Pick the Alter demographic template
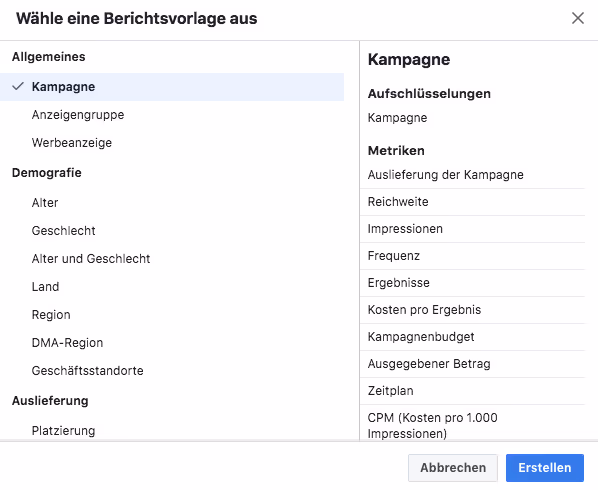The height and width of the screenshot is (490, 598). [x=172, y=203]
